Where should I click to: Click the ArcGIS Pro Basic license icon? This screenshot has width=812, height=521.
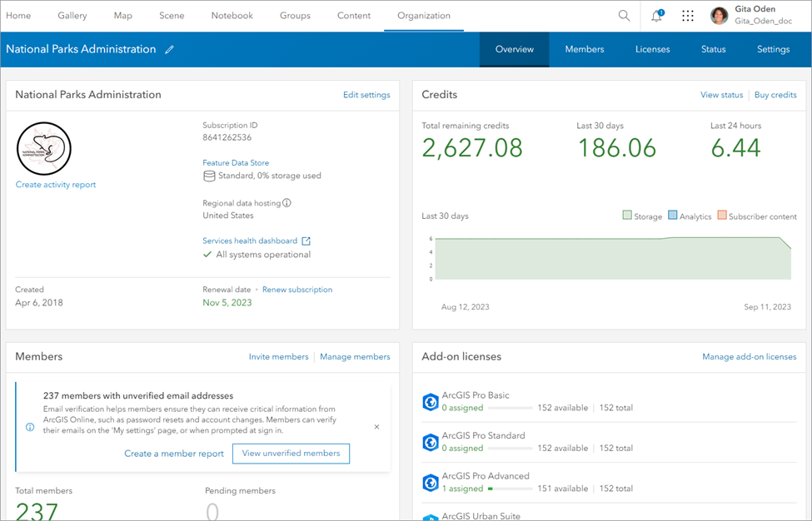tap(431, 401)
